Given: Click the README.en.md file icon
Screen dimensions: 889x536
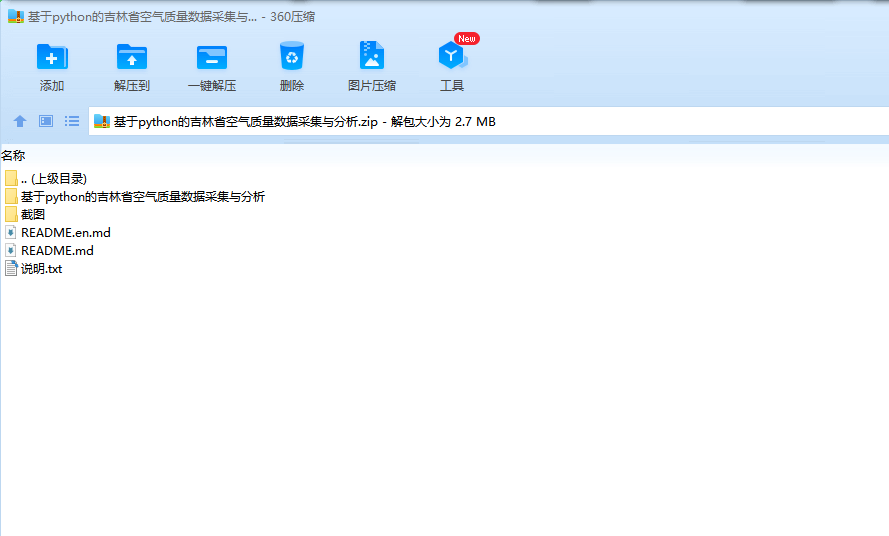Looking at the screenshot, I should [x=11, y=233].
